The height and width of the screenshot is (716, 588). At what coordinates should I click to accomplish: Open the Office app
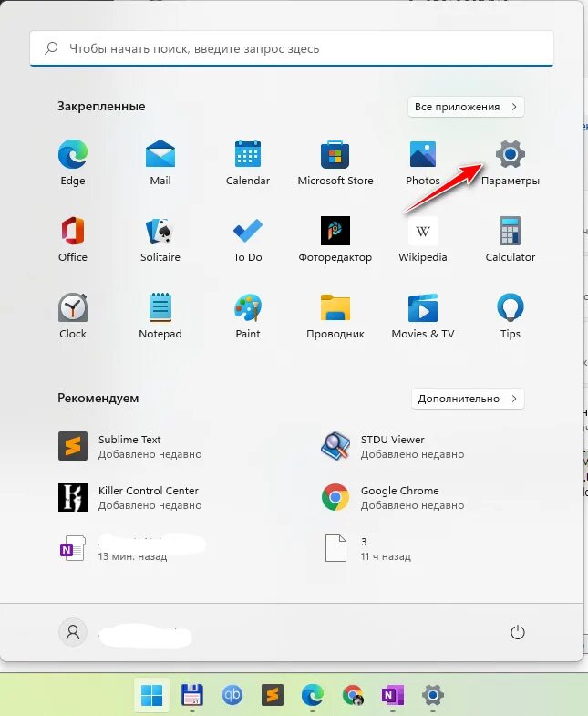point(73,240)
